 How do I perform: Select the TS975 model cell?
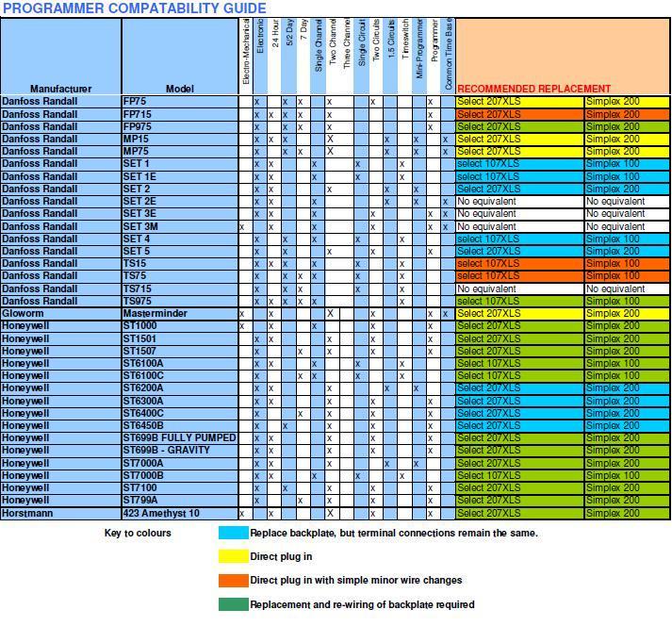(x=179, y=301)
